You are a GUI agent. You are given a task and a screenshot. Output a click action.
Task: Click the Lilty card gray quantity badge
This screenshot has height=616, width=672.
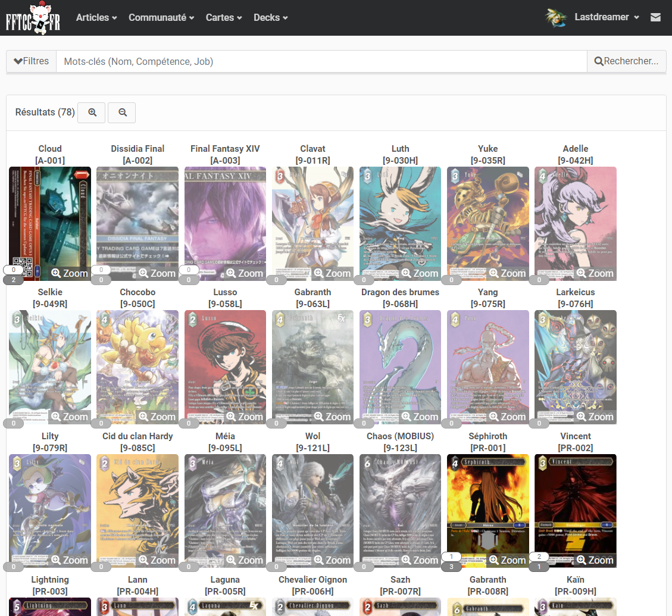[x=13, y=567]
